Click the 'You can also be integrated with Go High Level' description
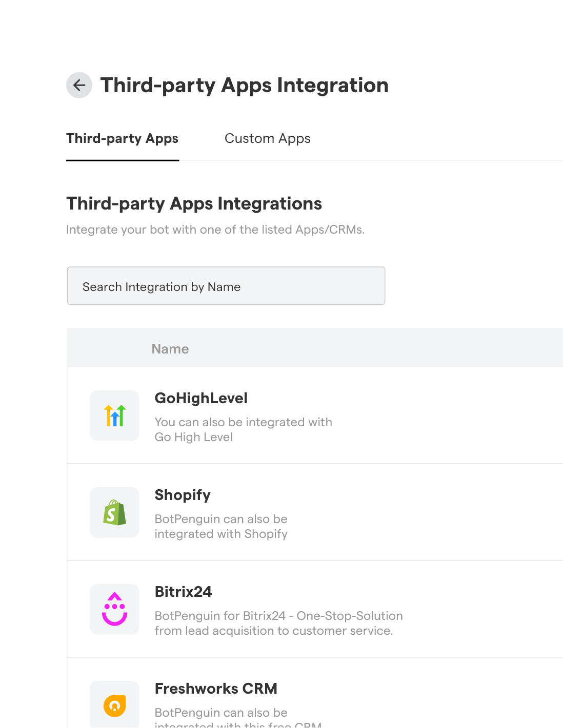 coord(244,429)
